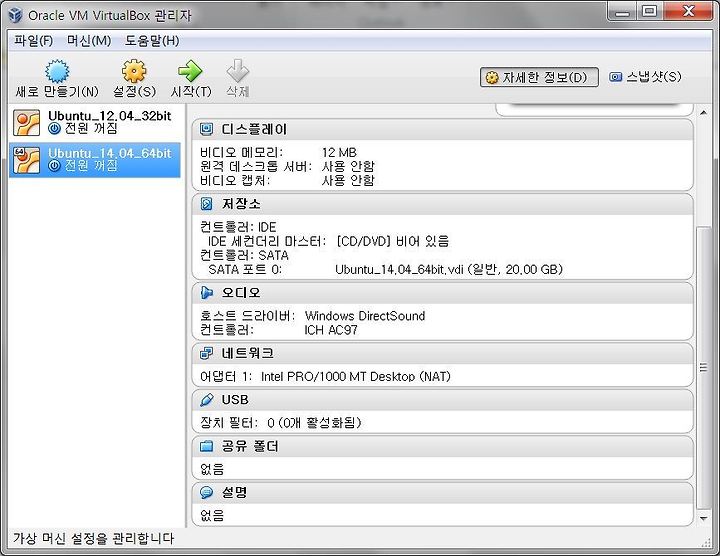Click the [CD/DVD] 비어 있음 entry
This screenshot has width=720, height=556.
tap(393, 241)
